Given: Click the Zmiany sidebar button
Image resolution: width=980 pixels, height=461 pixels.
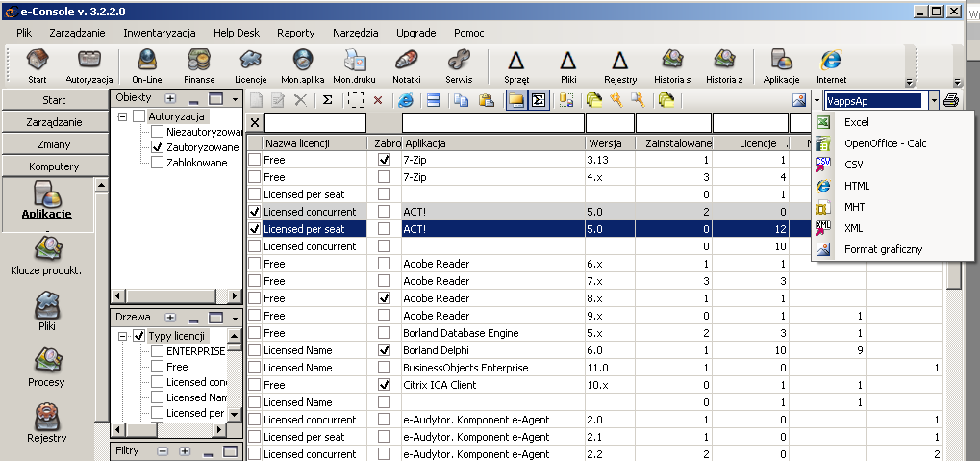Looking at the screenshot, I should (55, 144).
